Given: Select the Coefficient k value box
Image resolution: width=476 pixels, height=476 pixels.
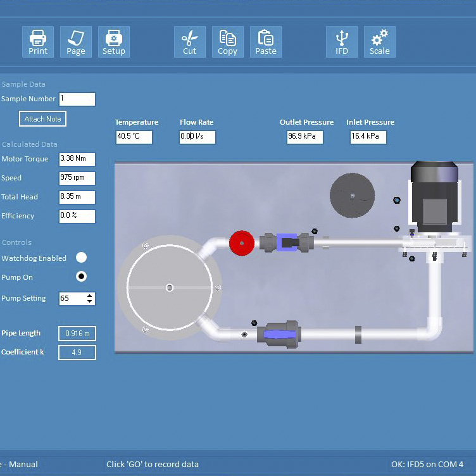Looking at the screenshot, I should click(77, 353).
